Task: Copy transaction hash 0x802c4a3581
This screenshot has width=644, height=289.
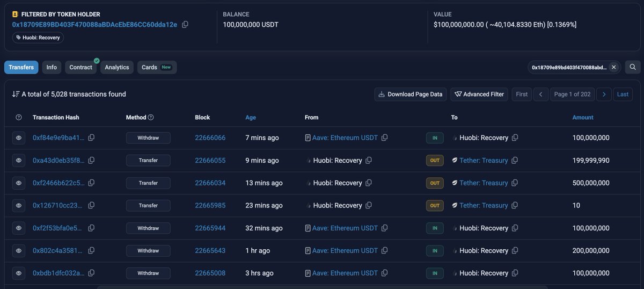Action: 91,251
